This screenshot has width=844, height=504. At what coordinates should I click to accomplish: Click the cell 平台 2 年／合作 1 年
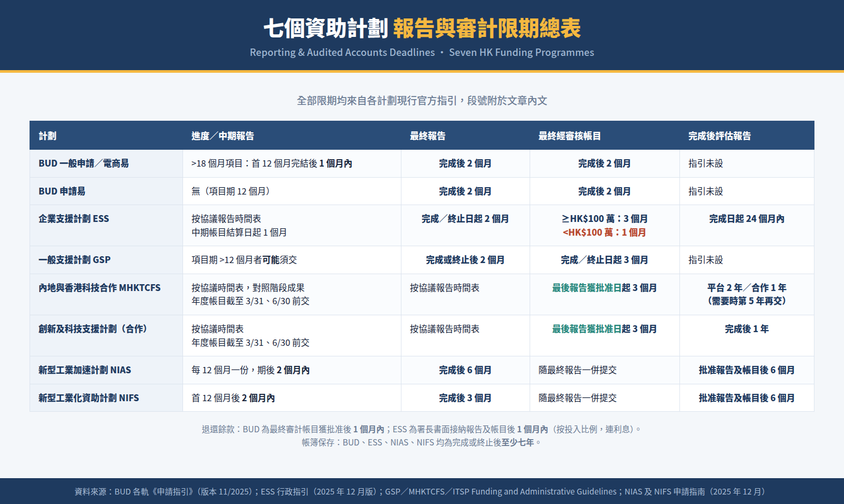coord(747,288)
